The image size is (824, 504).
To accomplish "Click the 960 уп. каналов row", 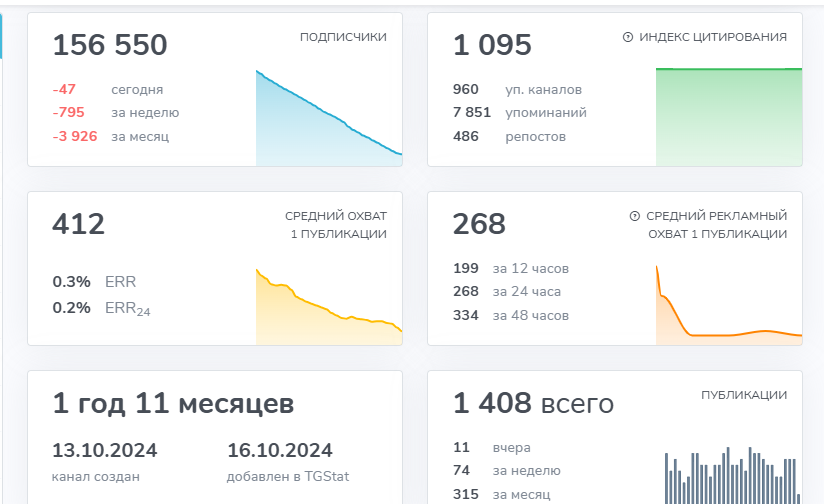I will [517, 89].
